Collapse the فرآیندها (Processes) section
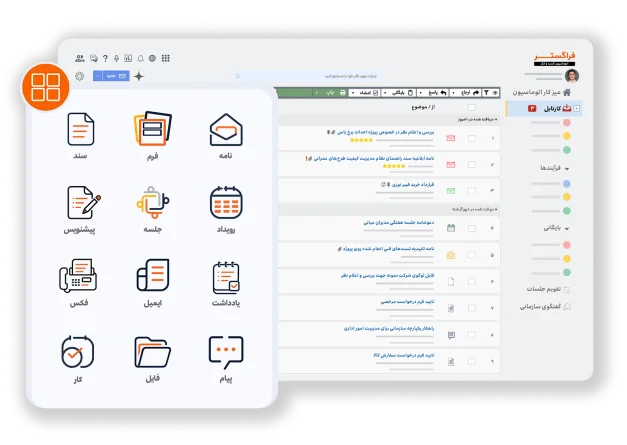 pyautogui.click(x=566, y=169)
